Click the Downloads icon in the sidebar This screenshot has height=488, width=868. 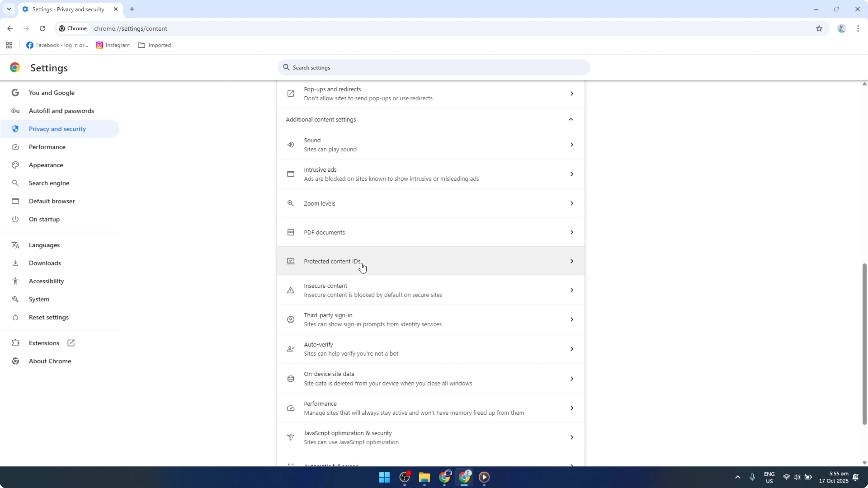(x=16, y=263)
